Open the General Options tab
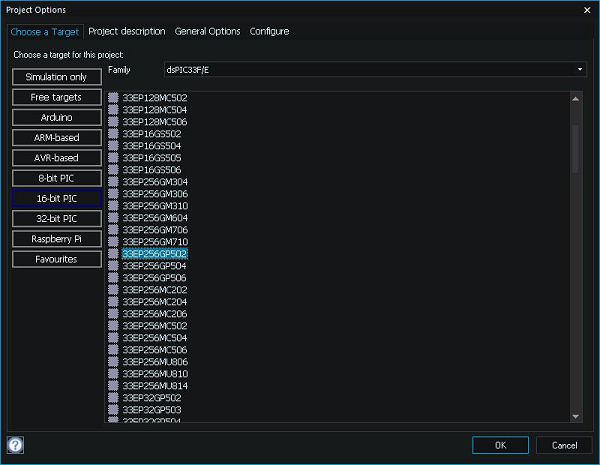Image resolution: width=600 pixels, height=465 pixels. (x=207, y=31)
